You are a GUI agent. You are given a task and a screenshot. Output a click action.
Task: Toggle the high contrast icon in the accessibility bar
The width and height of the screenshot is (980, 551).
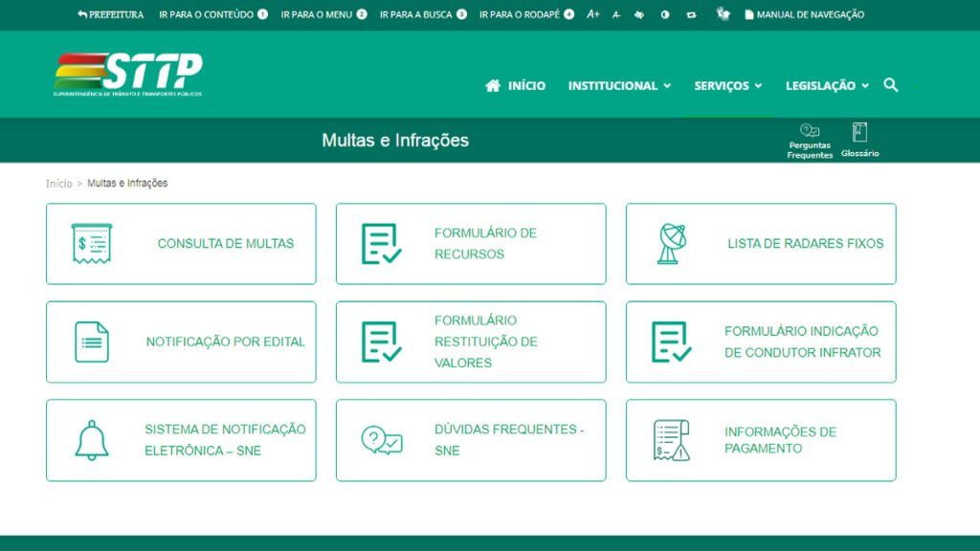[666, 14]
